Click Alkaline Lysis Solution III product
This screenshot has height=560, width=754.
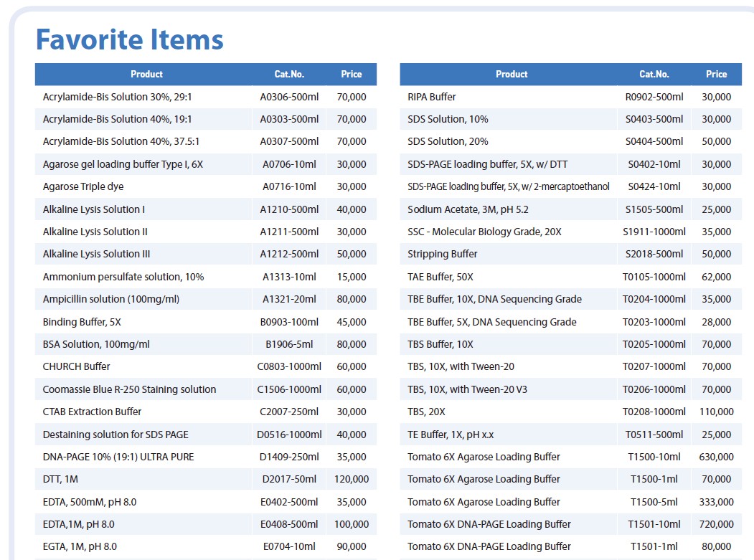97,254
